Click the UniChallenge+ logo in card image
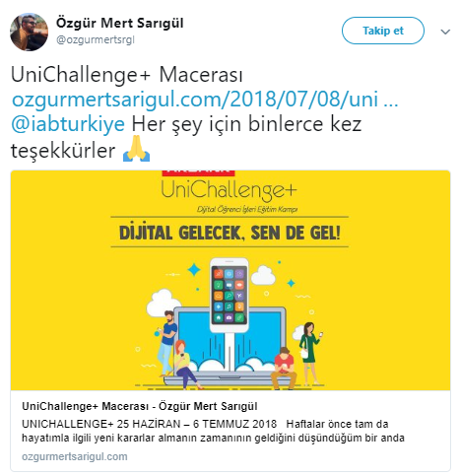The height and width of the screenshot is (476, 460). [229, 190]
